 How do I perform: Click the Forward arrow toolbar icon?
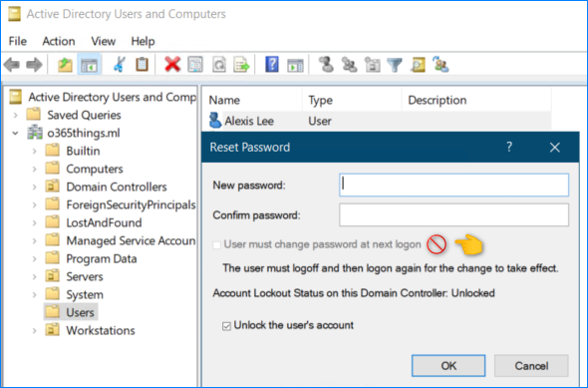(x=34, y=65)
